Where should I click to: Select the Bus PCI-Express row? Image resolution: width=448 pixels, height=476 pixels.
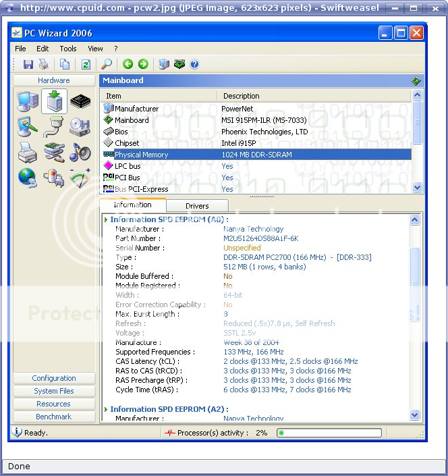click(x=256, y=189)
